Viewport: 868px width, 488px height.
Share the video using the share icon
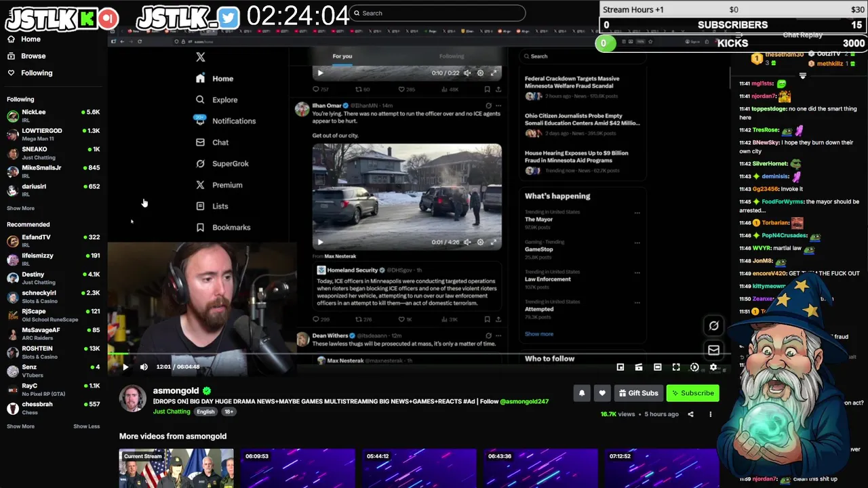tap(690, 414)
